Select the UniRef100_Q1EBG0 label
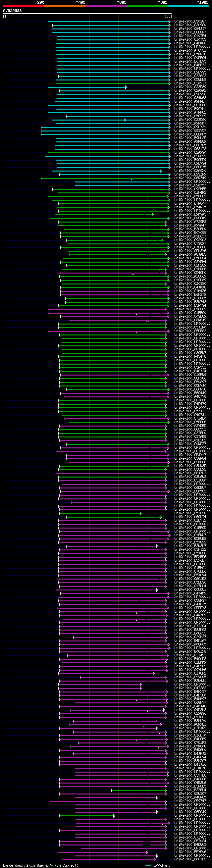The width and height of the screenshot is (212, 868). 190,313
